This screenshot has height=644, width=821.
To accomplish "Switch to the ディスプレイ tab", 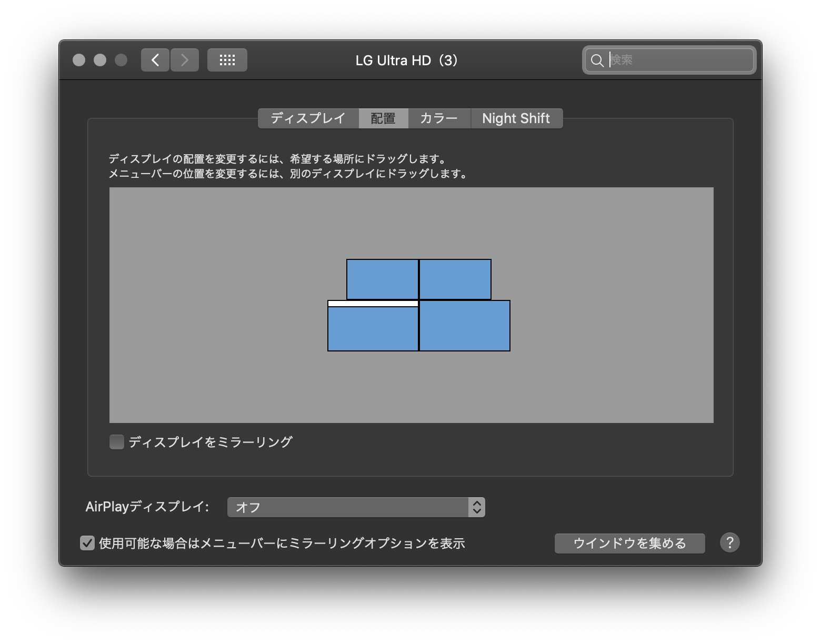I will pyautogui.click(x=308, y=118).
